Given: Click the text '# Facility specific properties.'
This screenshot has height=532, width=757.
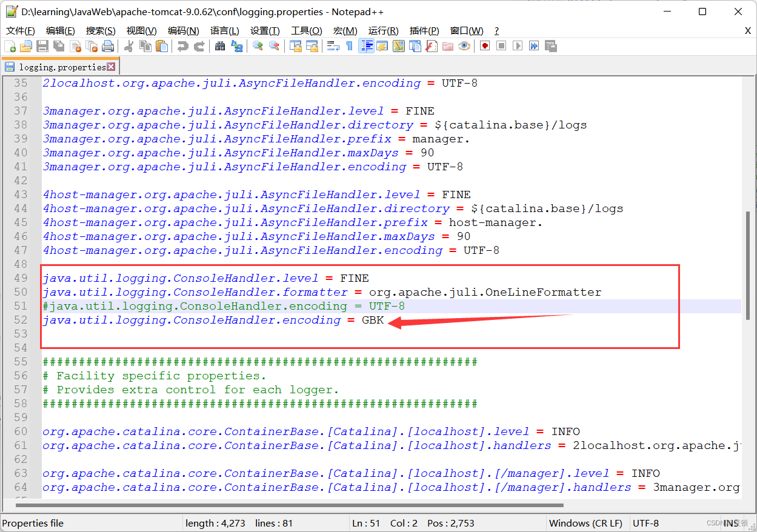Looking at the screenshot, I should pyautogui.click(x=155, y=376).
